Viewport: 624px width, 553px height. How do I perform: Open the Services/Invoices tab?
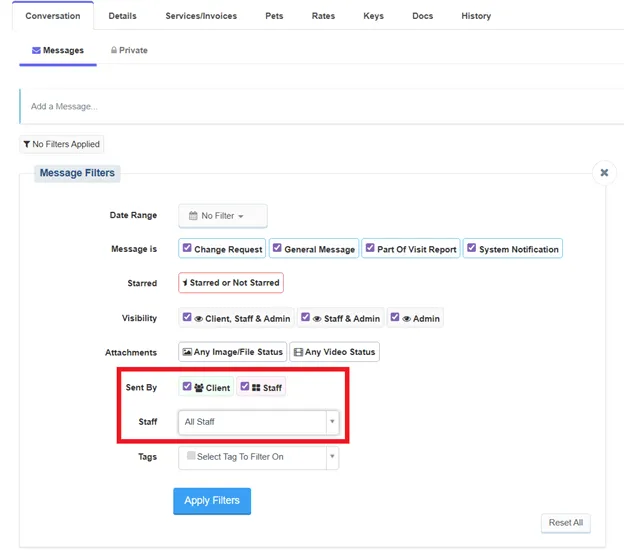tap(201, 16)
